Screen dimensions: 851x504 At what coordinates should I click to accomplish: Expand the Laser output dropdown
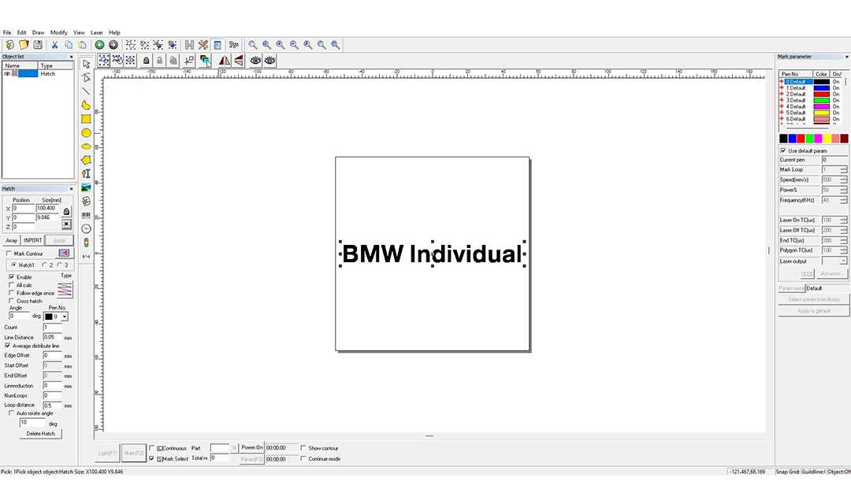(834, 261)
